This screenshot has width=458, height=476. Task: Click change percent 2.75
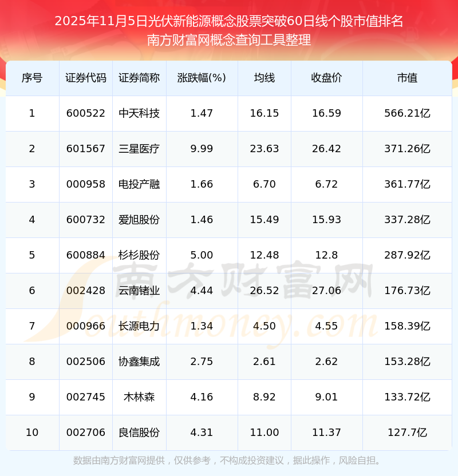[x=202, y=362]
